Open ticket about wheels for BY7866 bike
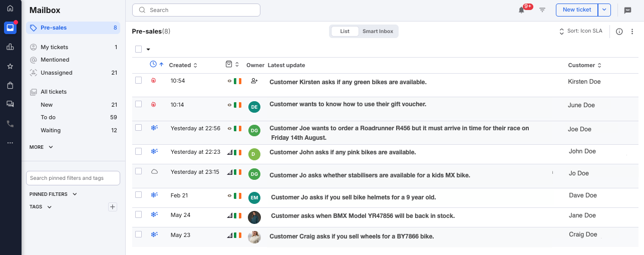644x255 pixels. [x=352, y=236]
